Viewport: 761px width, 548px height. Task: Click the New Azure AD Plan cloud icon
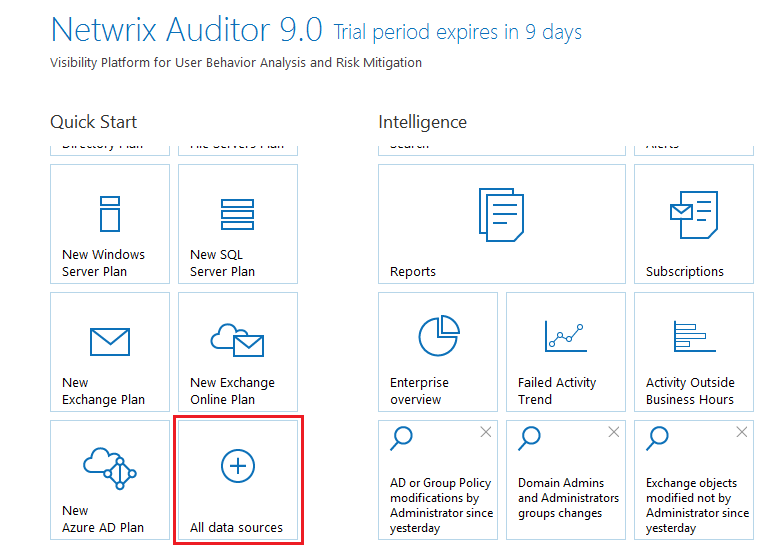click(110, 468)
